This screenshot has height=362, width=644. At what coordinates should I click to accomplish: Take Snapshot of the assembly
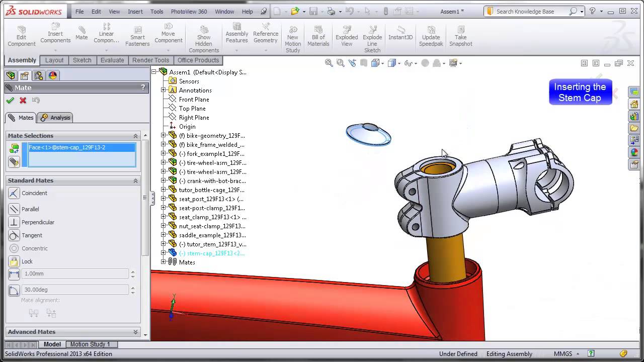click(461, 36)
